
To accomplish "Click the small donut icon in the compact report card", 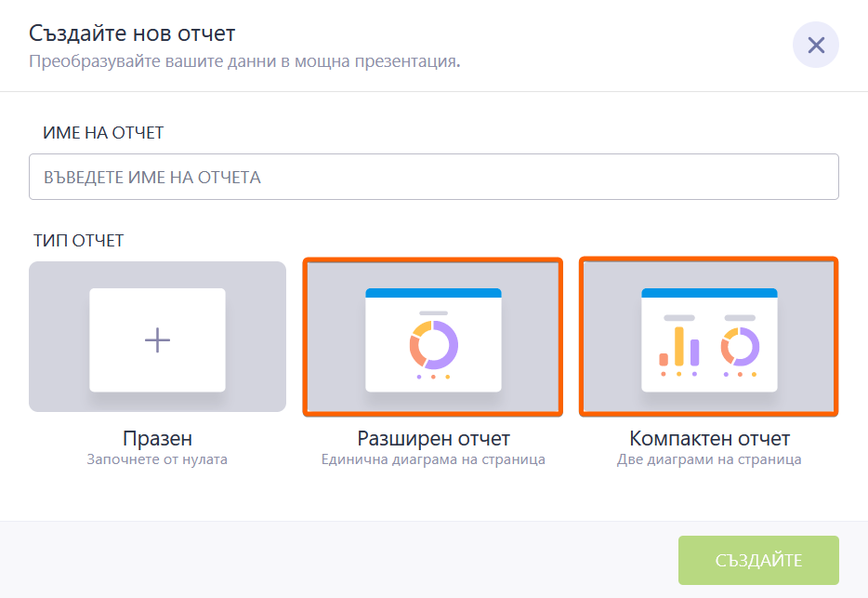I will click(740, 346).
